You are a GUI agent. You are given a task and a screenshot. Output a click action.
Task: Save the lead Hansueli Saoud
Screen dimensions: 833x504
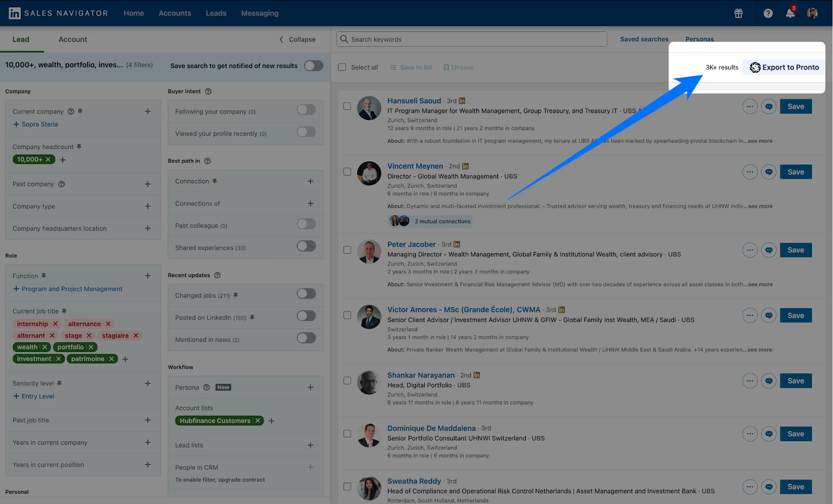point(796,107)
